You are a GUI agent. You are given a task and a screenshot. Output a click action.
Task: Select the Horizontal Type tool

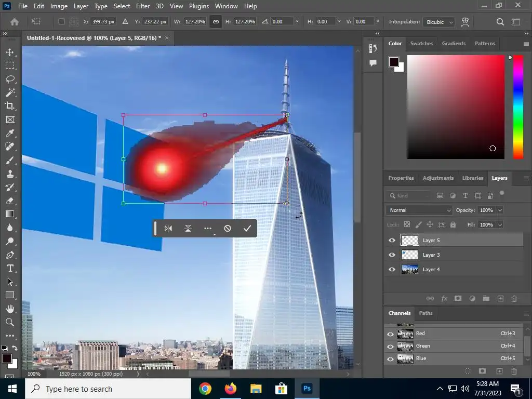[x=10, y=269]
